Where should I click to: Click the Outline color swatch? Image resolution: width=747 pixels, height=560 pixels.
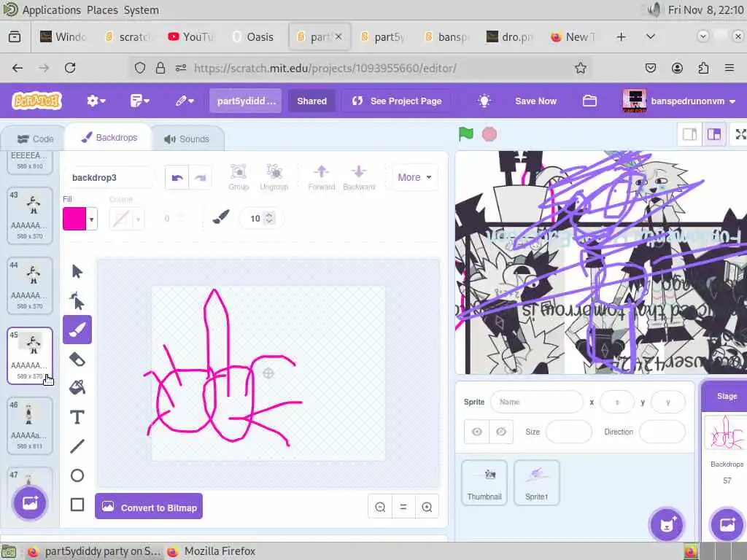click(x=121, y=219)
